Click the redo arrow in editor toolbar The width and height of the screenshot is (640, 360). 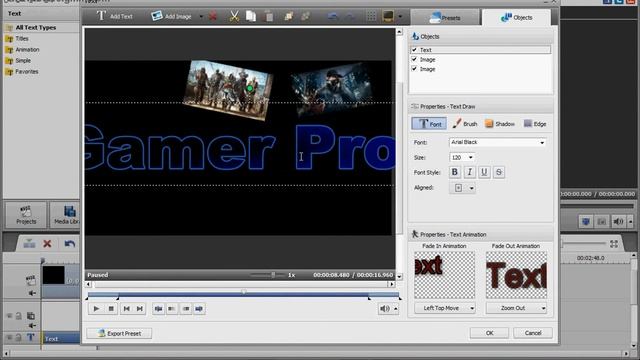pyautogui.click(x=350, y=17)
